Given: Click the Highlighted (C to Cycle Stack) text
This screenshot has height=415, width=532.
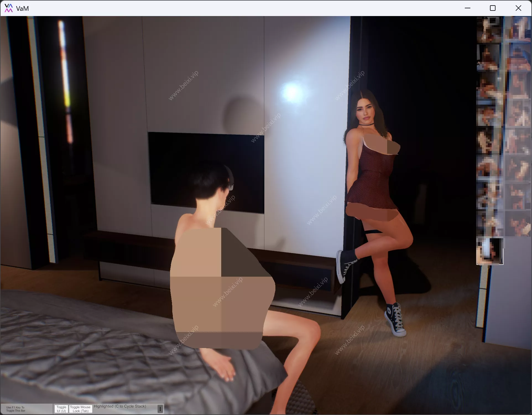Looking at the screenshot, I should pos(120,406).
